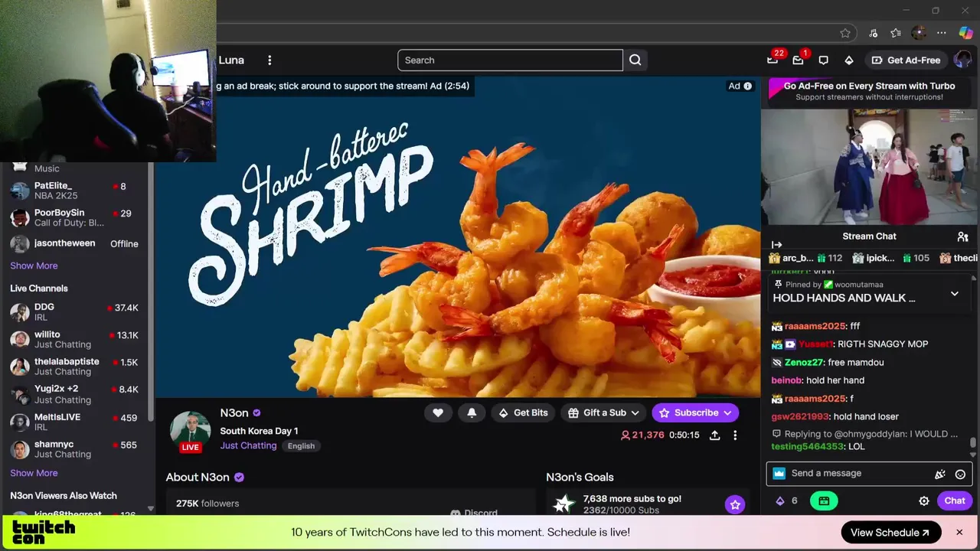
Task: Click the Bits balance showing 6
Action: [787, 500]
